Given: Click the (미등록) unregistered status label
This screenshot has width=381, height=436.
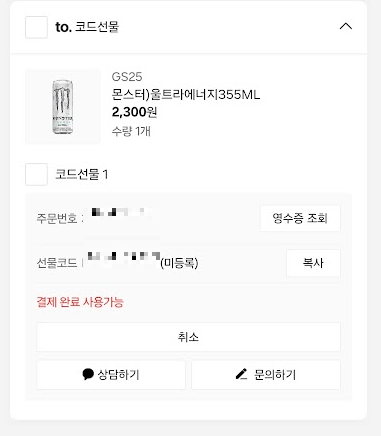Looking at the screenshot, I should 179,263.
